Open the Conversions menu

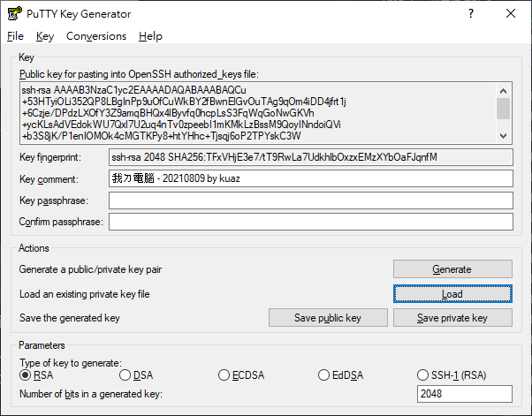[96, 36]
